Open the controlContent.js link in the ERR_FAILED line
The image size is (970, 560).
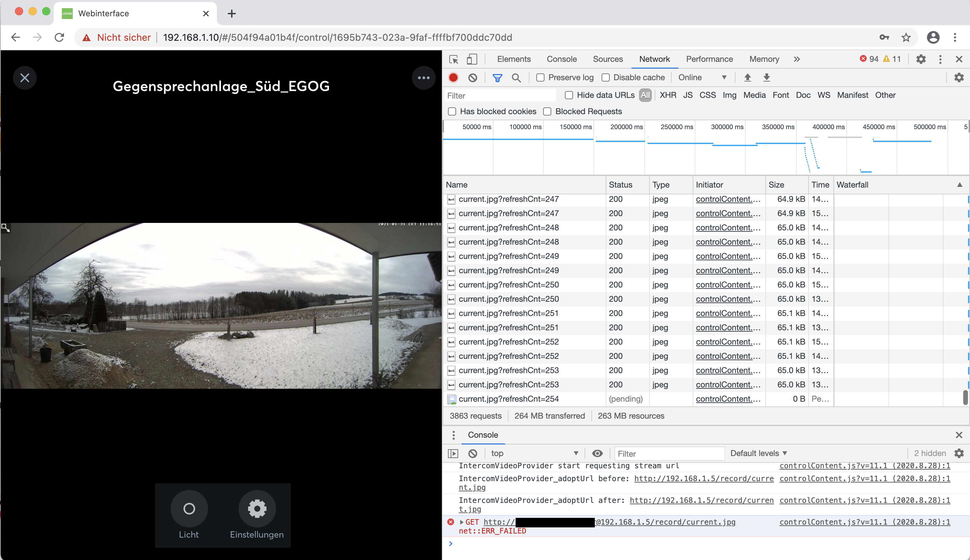pos(865,522)
